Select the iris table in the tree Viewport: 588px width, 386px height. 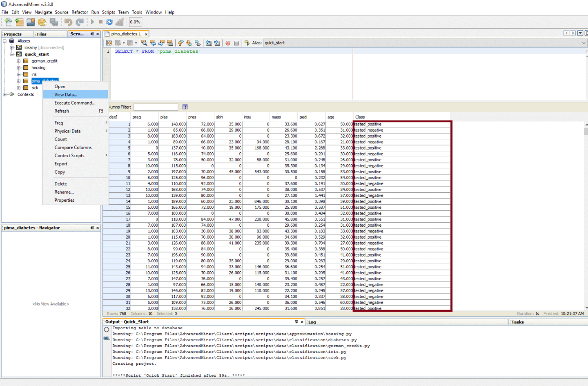tap(34, 74)
